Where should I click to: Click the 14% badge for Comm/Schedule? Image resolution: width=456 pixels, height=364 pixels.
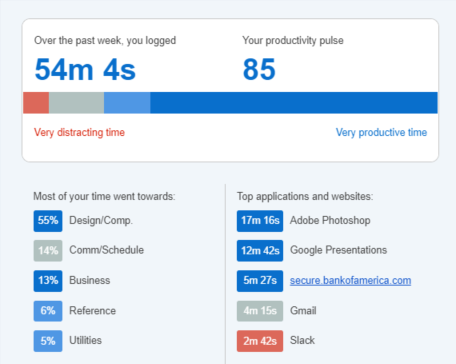tap(48, 250)
